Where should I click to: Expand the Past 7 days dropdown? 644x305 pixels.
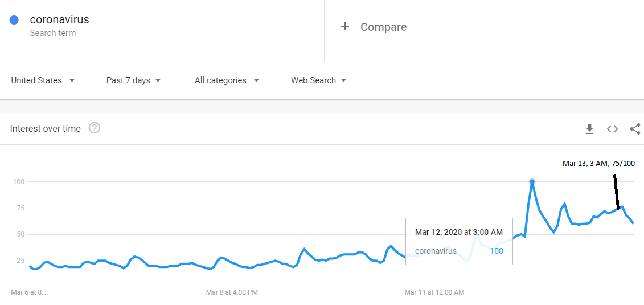[x=133, y=80]
